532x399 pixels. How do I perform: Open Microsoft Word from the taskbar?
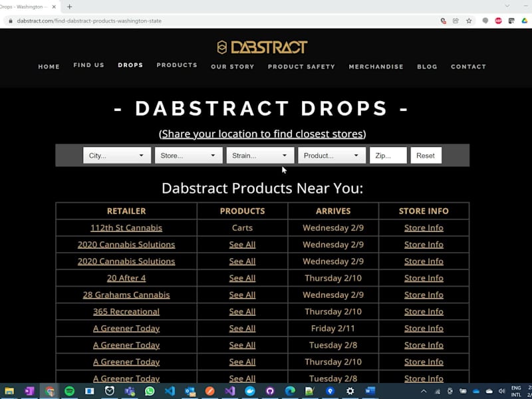[370, 391]
